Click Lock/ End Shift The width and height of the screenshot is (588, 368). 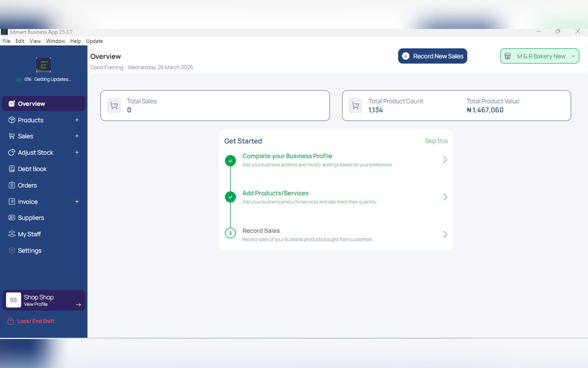(36, 321)
